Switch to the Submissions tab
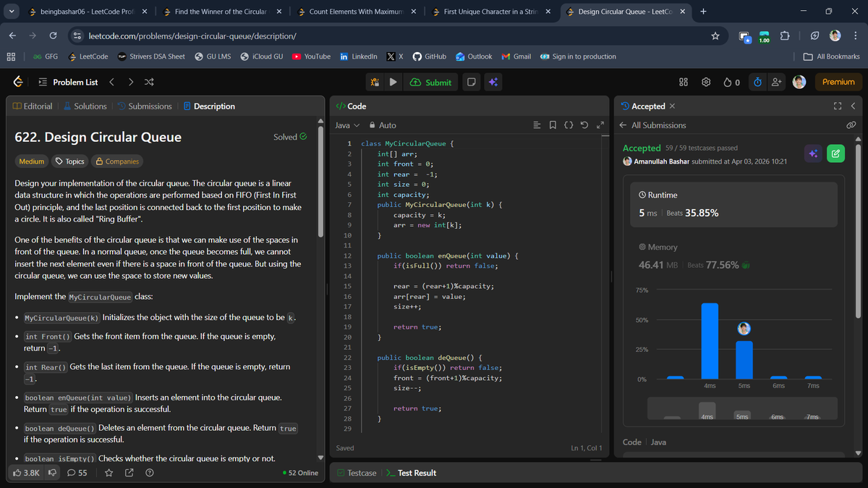 point(144,106)
